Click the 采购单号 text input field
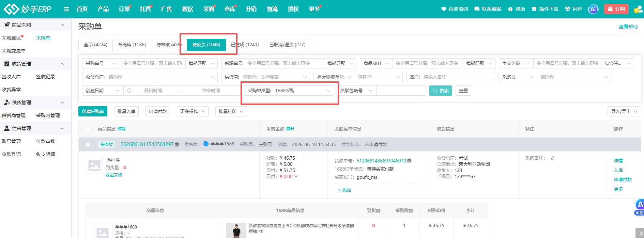Viewport: 644px width, 238px height. [152, 63]
